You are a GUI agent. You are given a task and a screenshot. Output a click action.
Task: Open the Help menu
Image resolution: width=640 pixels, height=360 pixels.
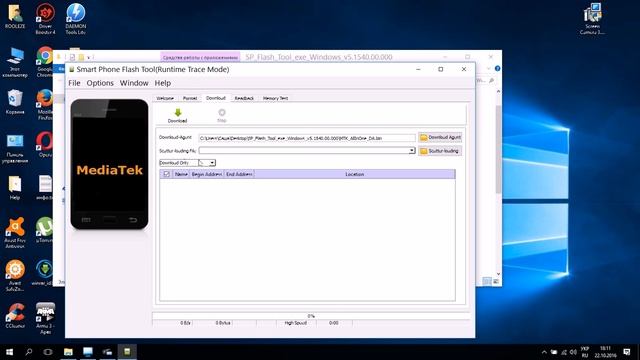(162, 83)
